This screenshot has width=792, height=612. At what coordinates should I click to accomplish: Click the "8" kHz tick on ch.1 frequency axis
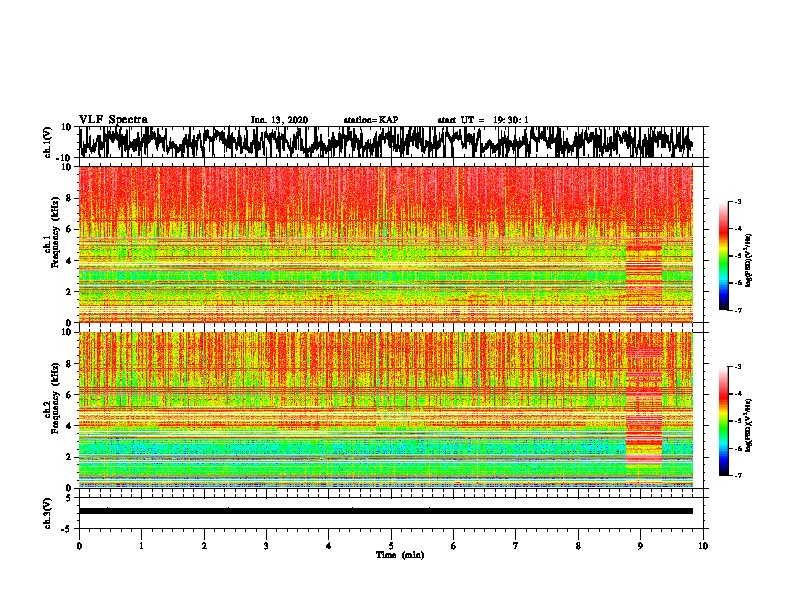point(69,198)
